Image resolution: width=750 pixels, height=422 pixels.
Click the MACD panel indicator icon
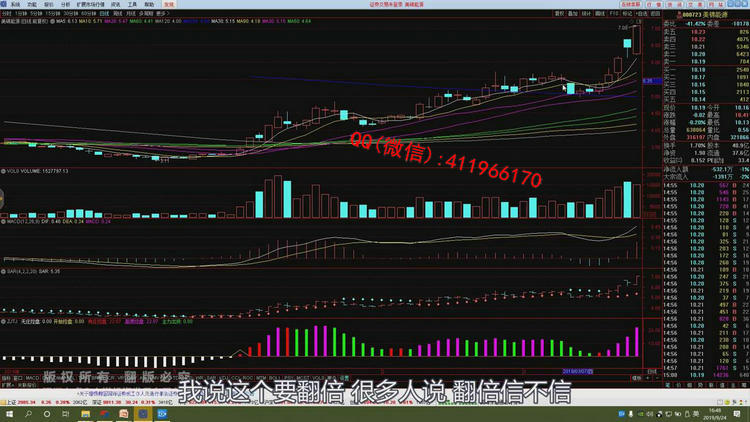[3, 222]
